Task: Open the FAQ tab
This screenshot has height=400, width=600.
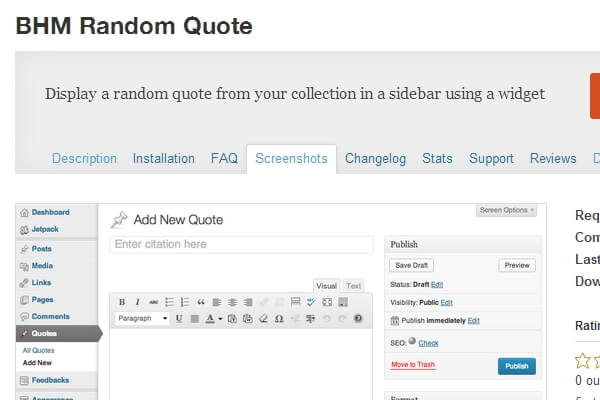Action: point(225,158)
